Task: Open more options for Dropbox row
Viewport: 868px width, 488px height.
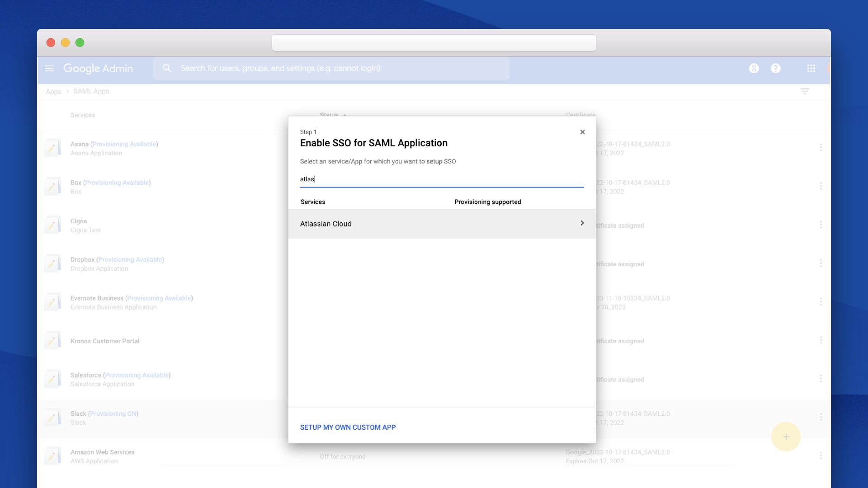Action: (x=821, y=263)
